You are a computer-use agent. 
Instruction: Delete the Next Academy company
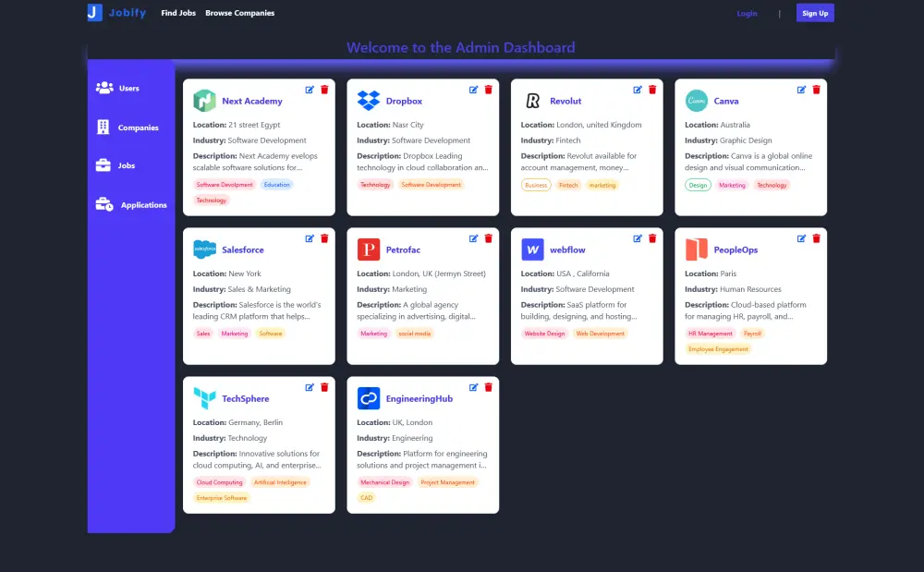[324, 90]
